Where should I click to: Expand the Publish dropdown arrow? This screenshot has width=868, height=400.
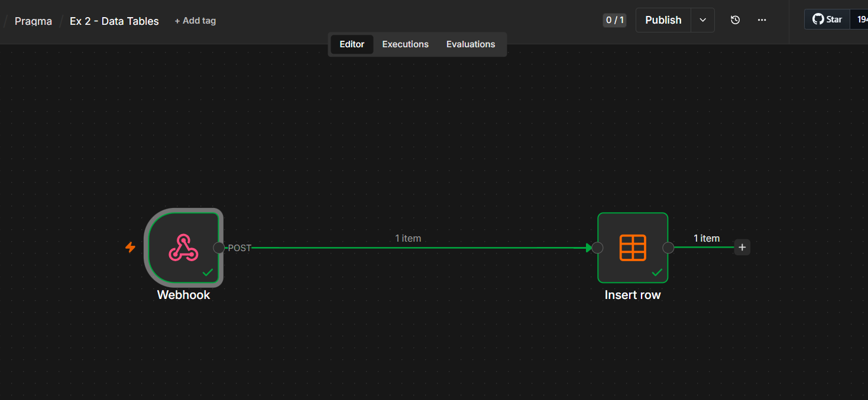702,20
